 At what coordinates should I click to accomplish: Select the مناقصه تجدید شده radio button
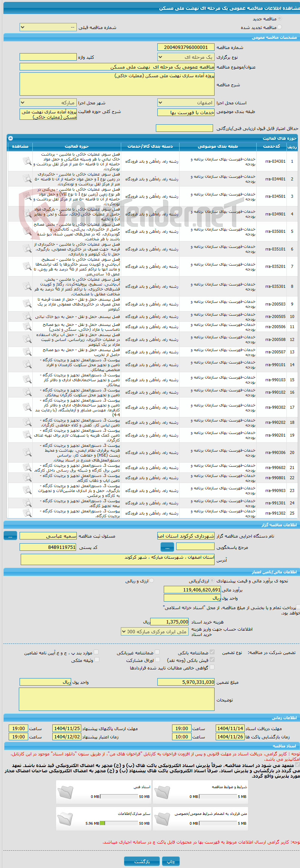[279, 27]
